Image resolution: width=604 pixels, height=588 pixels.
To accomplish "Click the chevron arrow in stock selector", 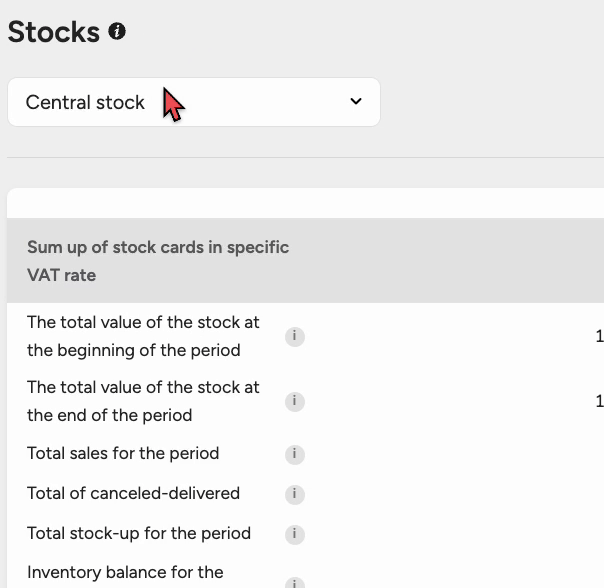I will tap(356, 102).
